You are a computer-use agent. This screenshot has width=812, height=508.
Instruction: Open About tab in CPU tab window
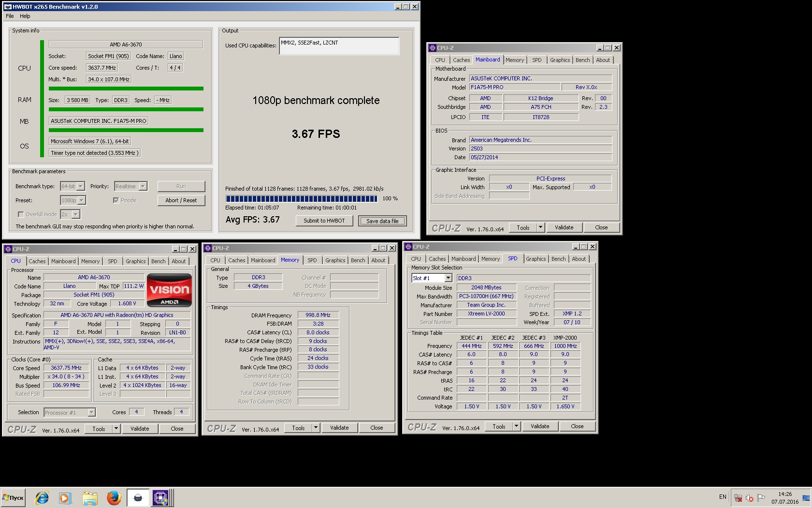point(179,261)
